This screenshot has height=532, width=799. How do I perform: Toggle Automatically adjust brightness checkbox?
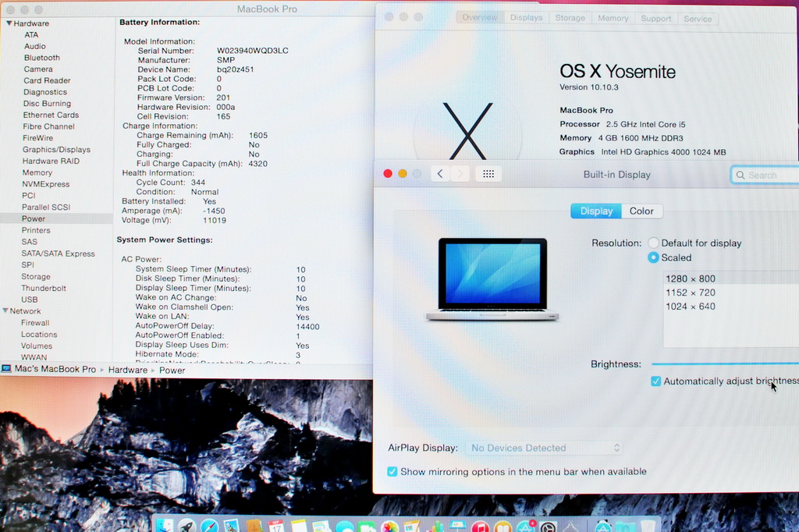click(x=655, y=381)
